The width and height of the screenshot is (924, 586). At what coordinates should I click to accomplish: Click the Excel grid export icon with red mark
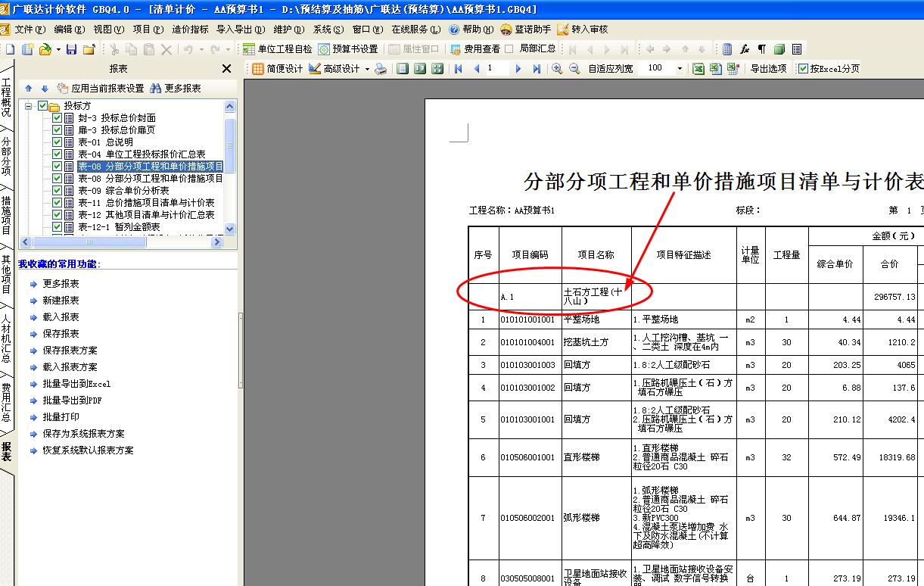click(x=733, y=69)
